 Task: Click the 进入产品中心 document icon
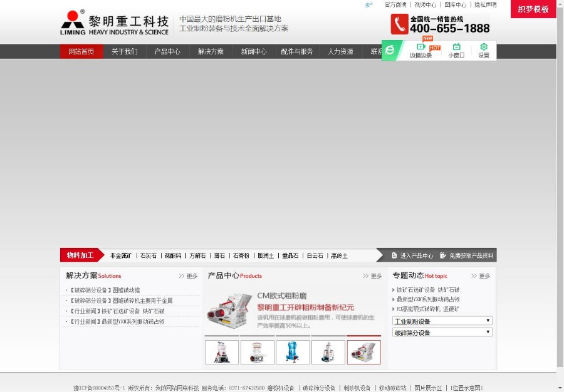[x=394, y=255]
